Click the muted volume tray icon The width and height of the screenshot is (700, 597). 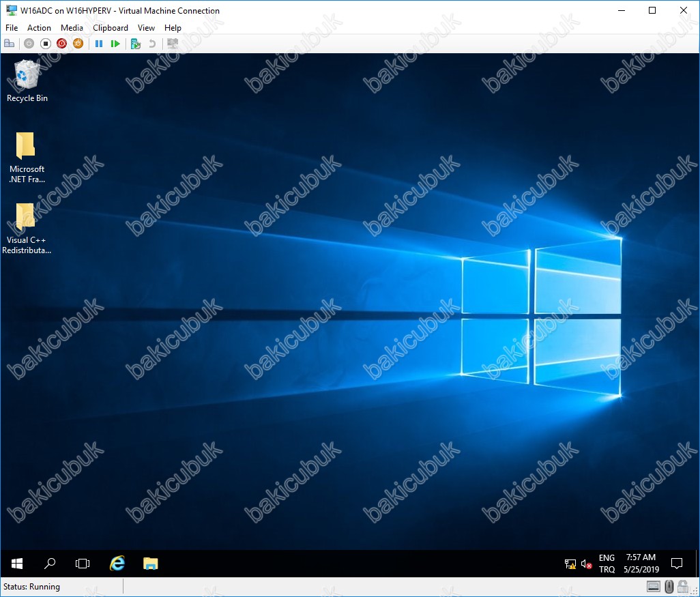587,564
